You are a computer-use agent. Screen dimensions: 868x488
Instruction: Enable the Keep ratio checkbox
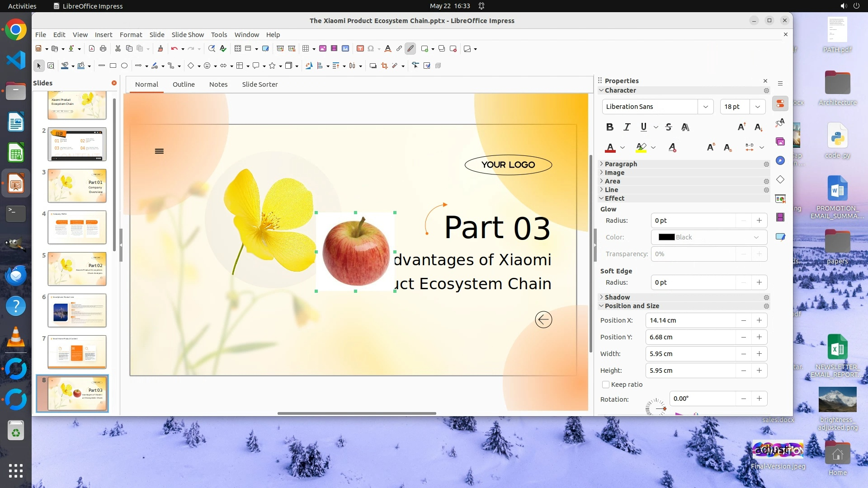pyautogui.click(x=606, y=385)
